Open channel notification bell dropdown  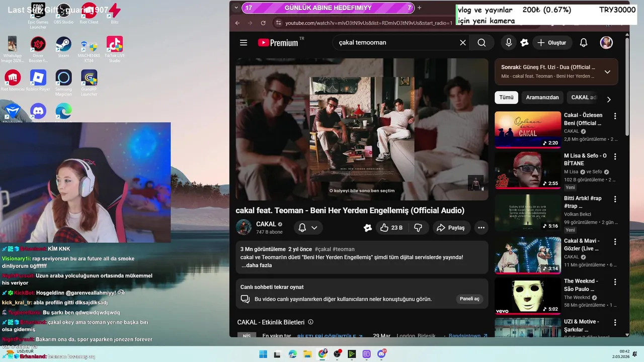[x=308, y=228]
